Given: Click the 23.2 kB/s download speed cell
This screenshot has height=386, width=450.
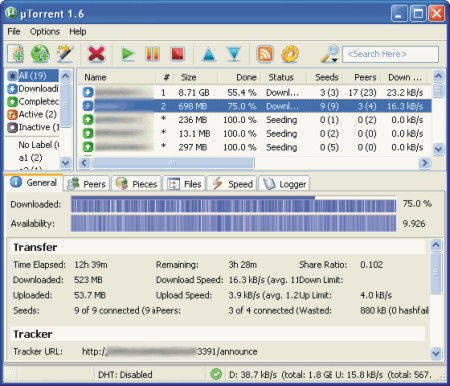Looking at the screenshot, I should pos(405,92).
